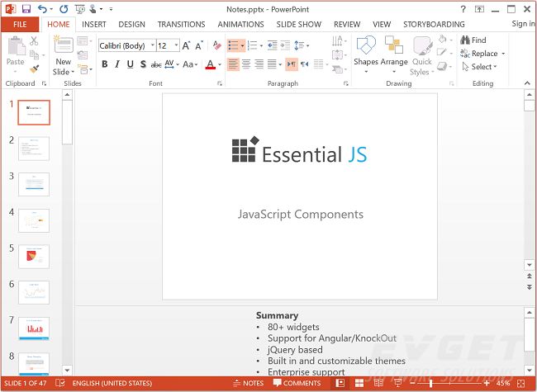Toggle Underline formatting
The image size is (537, 392).
point(131,64)
